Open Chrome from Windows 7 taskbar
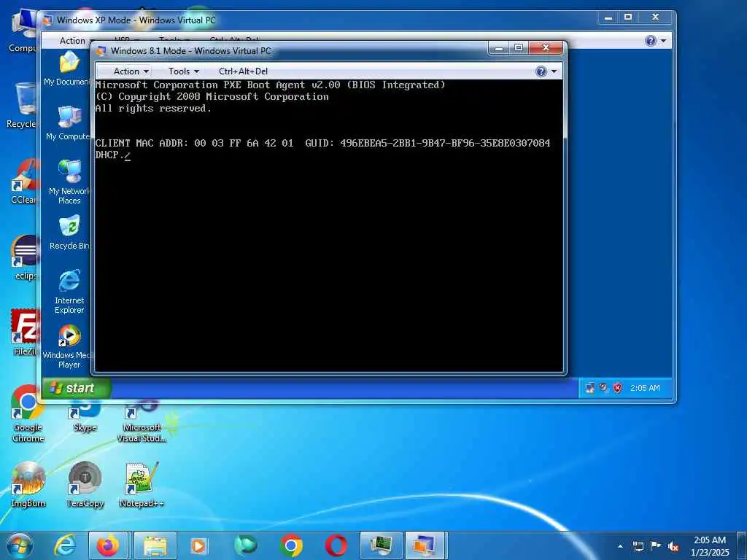This screenshot has width=747, height=560. [291, 545]
